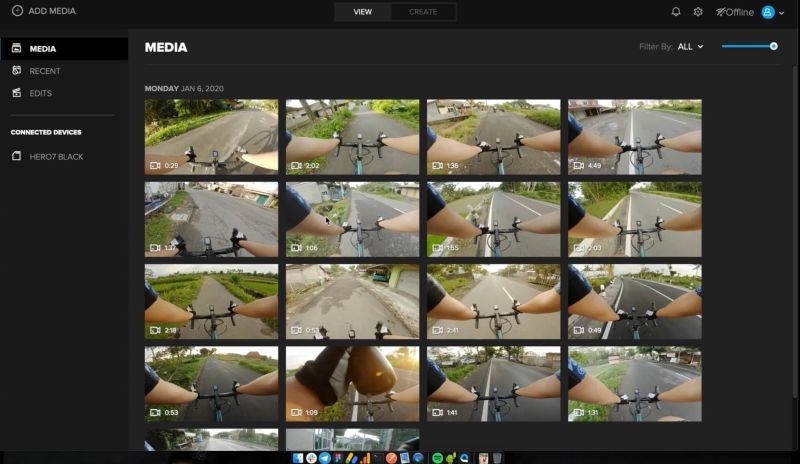800x464 pixels.
Task: Select the 1:55 video thumbnail
Action: 493,219
